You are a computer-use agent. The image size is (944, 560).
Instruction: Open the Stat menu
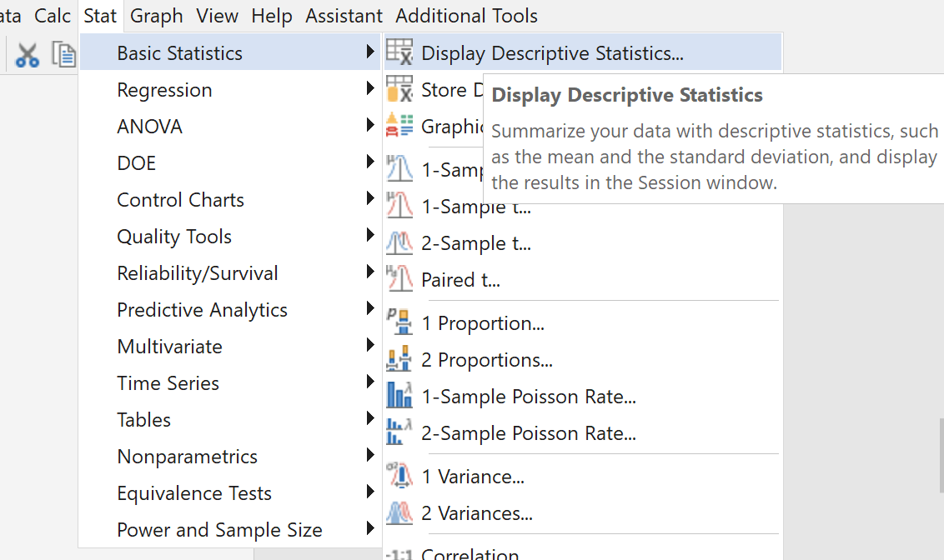tap(100, 16)
